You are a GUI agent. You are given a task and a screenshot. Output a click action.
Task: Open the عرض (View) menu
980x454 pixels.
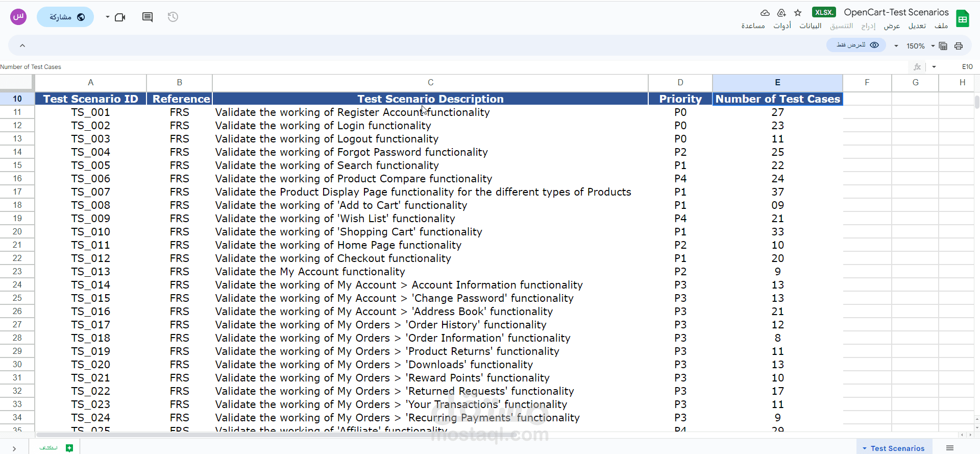click(x=892, y=26)
